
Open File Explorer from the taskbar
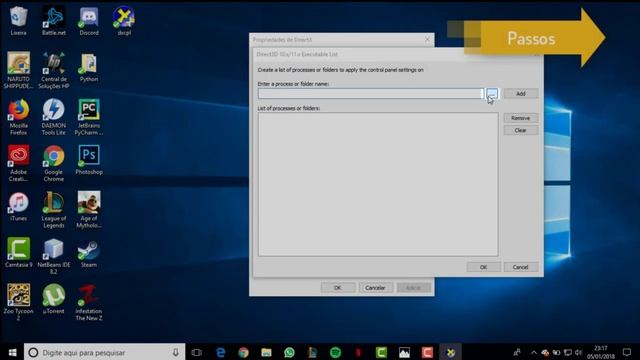(x=267, y=352)
